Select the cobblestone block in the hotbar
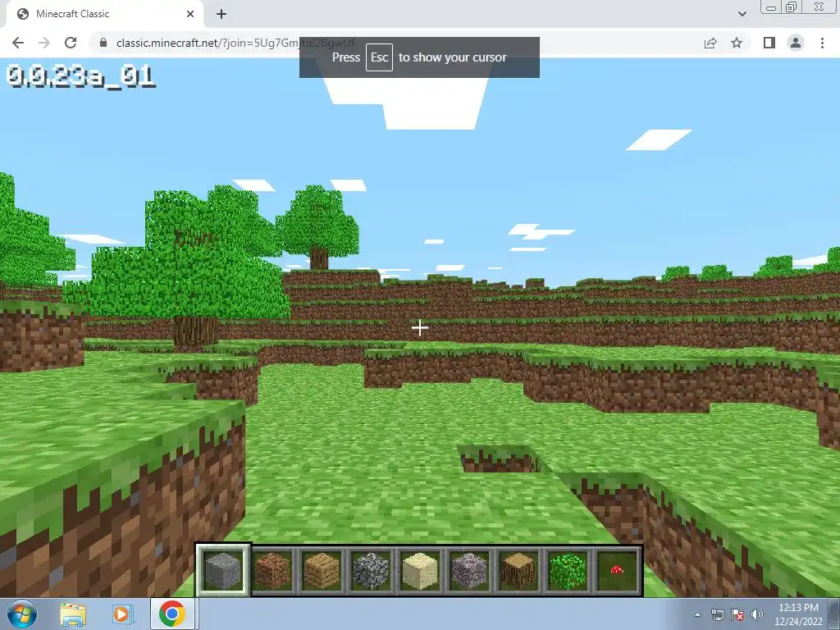Viewport: 840px width, 630px height. [371, 570]
